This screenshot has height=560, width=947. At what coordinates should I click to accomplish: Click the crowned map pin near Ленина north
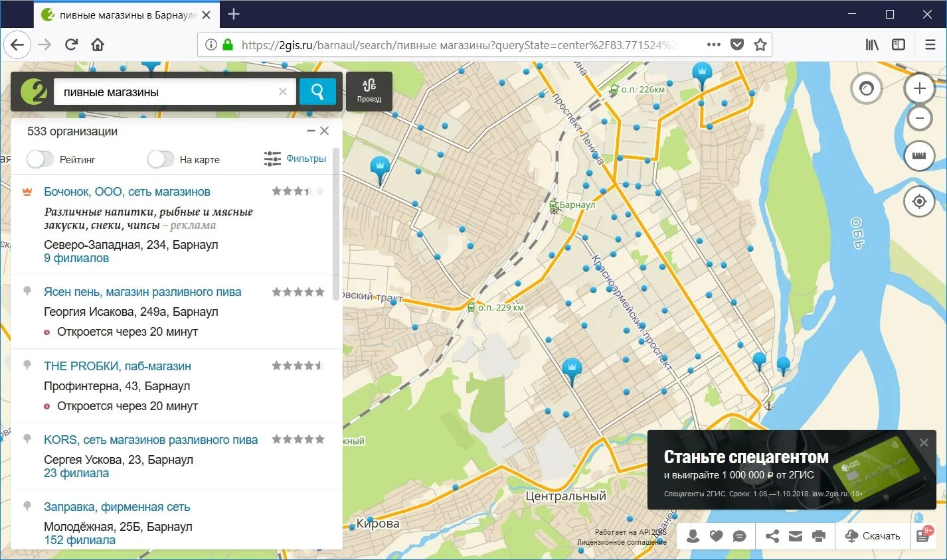(x=702, y=75)
